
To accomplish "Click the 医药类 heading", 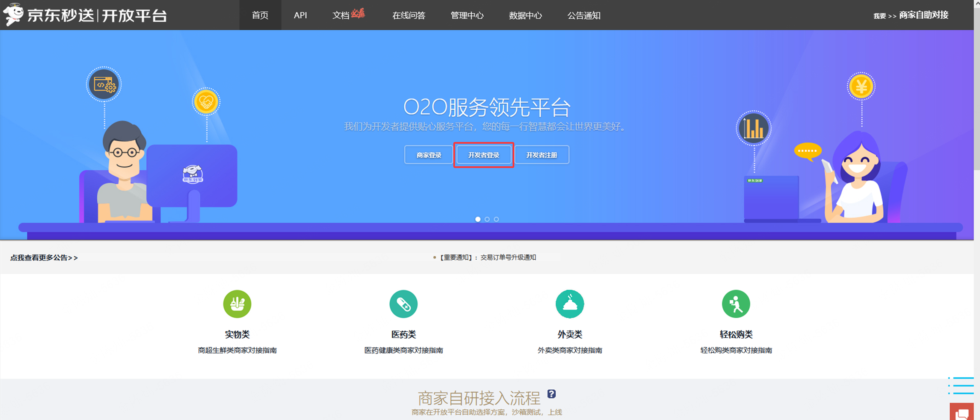I will 403,334.
